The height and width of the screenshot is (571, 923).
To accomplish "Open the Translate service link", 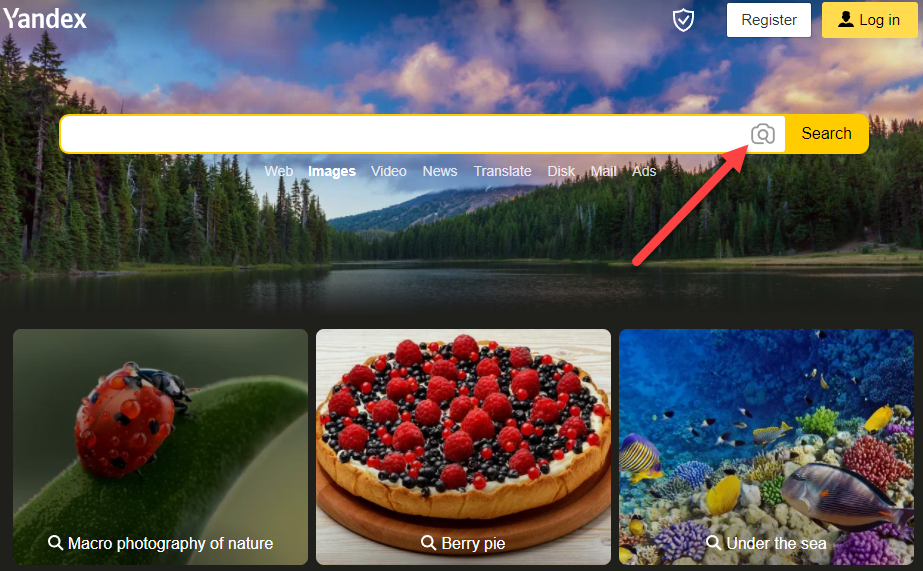I will [x=502, y=171].
